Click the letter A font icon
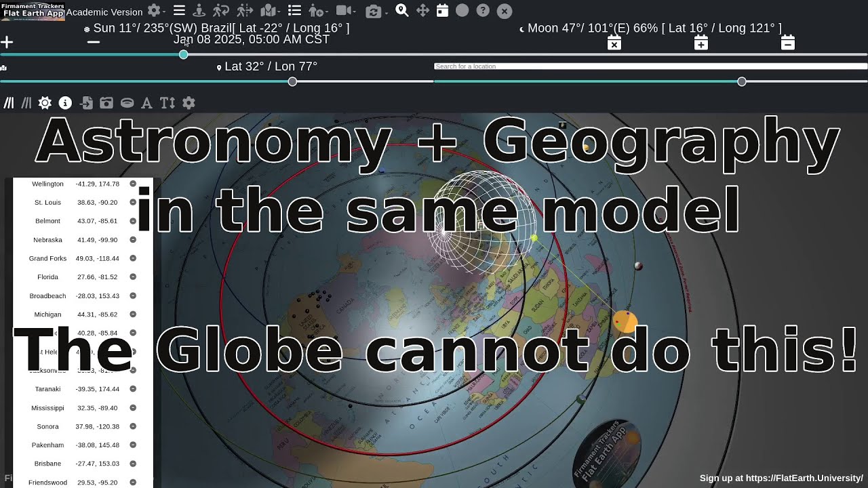The width and height of the screenshot is (868, 488). tap(146, 103)
